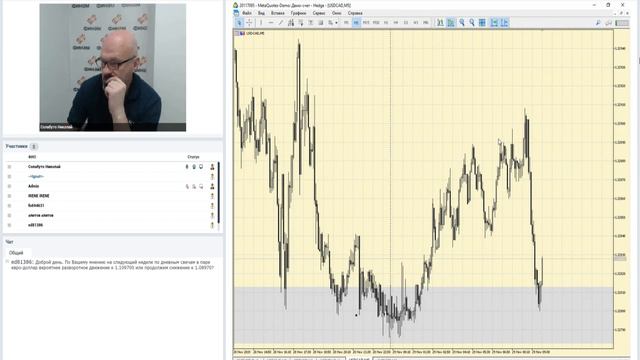
Task: Click the chat message from ed81386
Action: pyautogui.click(x=112, y=265)
